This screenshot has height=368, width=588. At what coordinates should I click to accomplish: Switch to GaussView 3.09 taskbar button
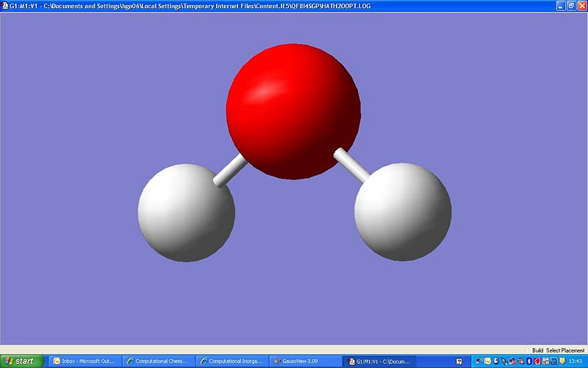306,361
